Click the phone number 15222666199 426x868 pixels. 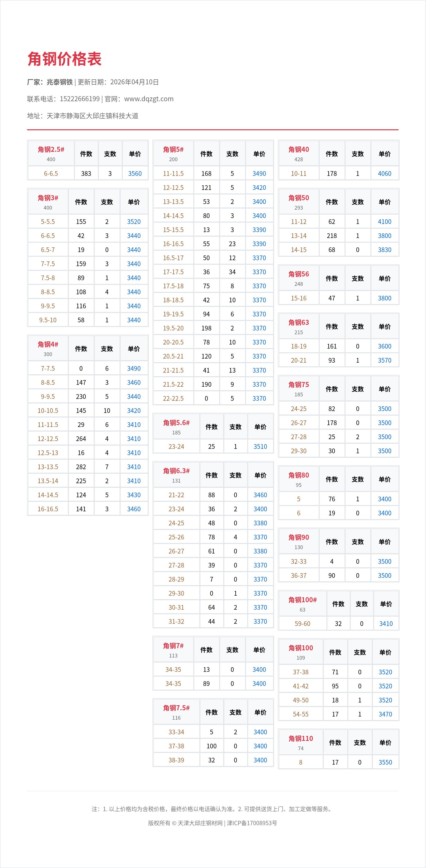click(80, 99)
